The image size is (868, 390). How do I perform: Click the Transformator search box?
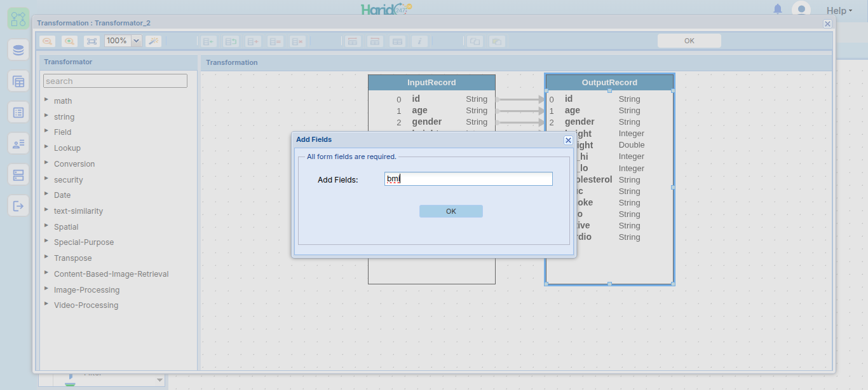click(x=115, y=81)
